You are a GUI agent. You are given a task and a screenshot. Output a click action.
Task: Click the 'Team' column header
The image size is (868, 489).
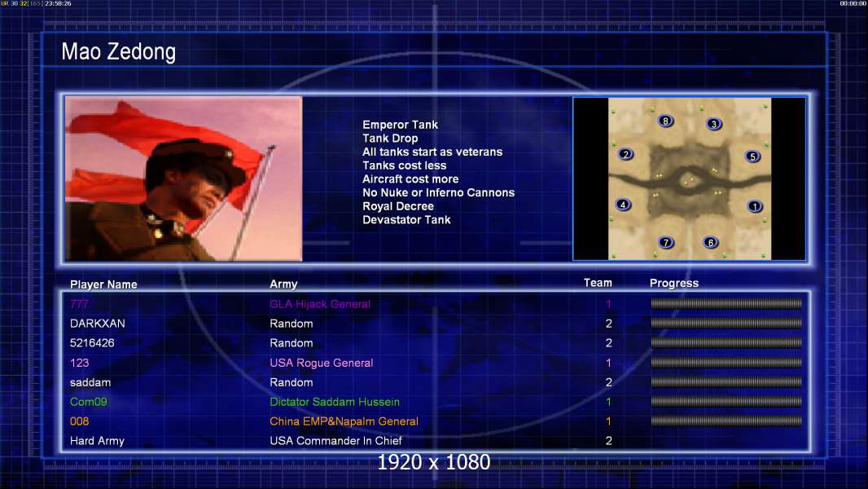click(x=598, y=283)
